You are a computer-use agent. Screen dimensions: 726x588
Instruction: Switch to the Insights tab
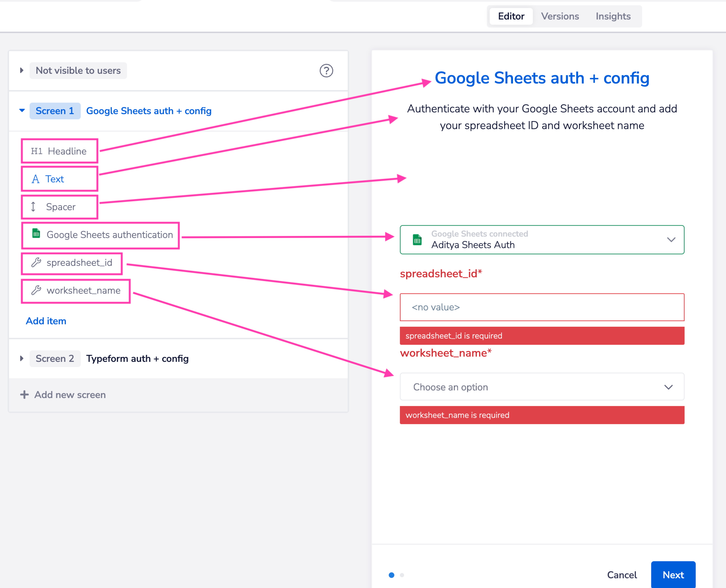613,16
